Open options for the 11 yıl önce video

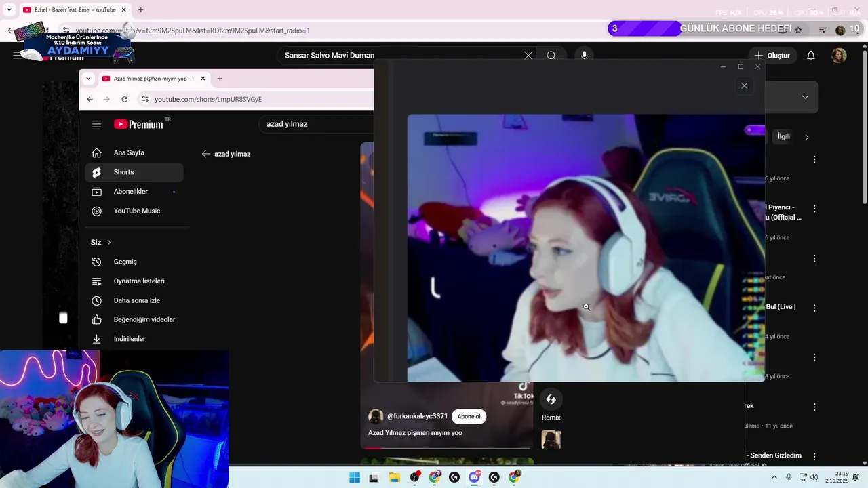814,407
